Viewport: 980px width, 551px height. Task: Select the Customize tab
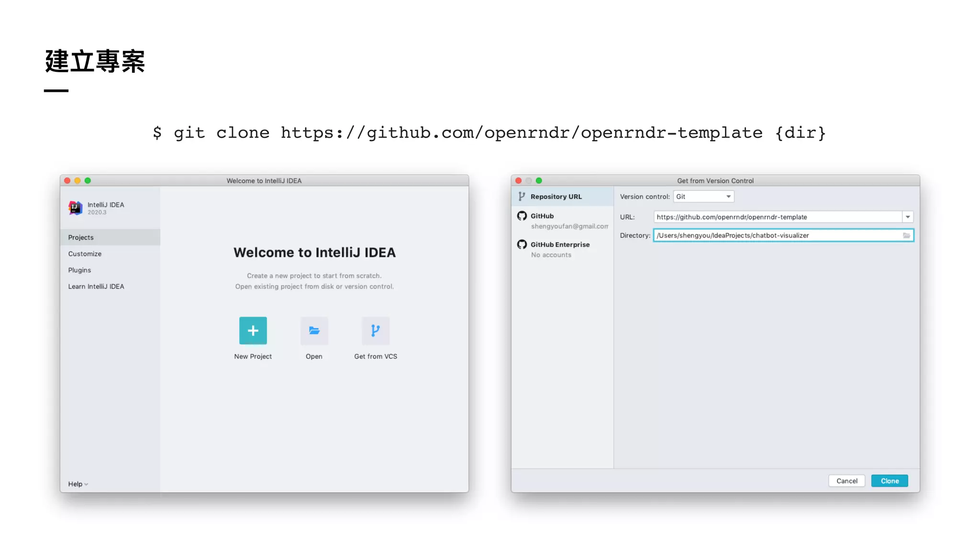click(x=110, y=253)
